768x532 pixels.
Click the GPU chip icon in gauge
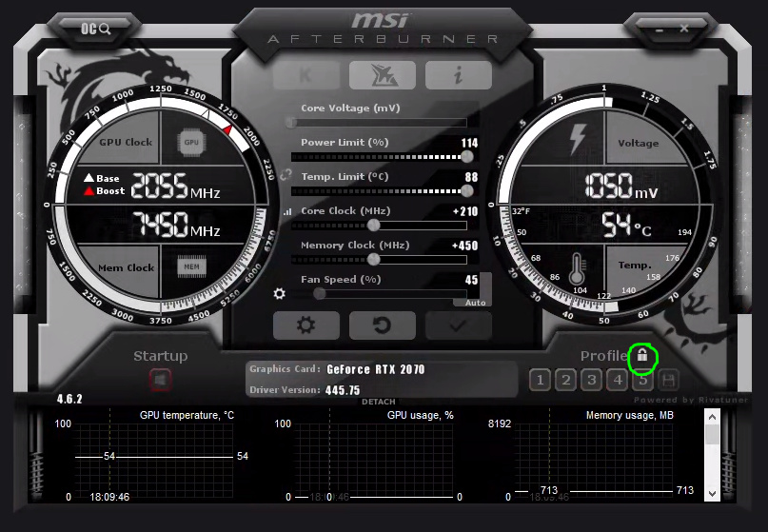tap(191, 143)
